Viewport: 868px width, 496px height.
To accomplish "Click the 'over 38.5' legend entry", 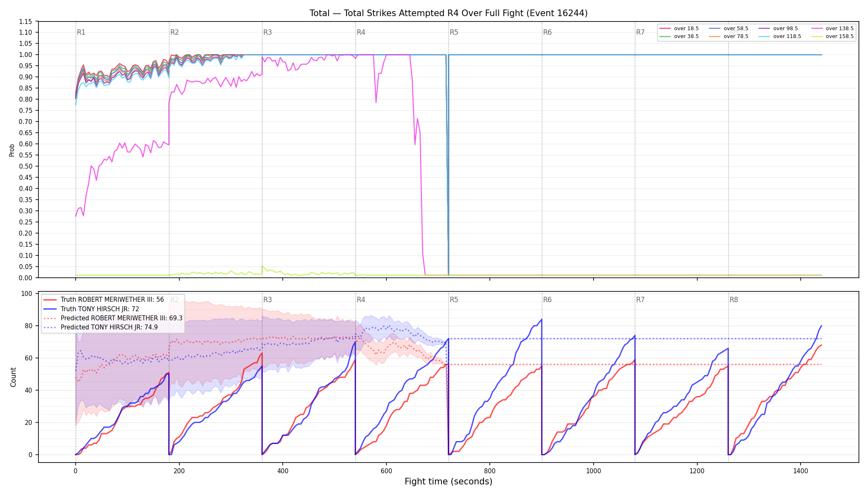I will pyautogui.click(x=679, y=36).
